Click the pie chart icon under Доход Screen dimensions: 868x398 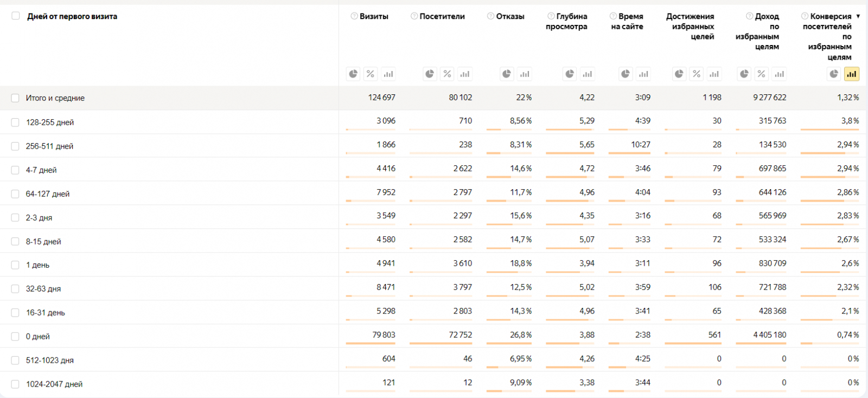[x=744, y=74]
